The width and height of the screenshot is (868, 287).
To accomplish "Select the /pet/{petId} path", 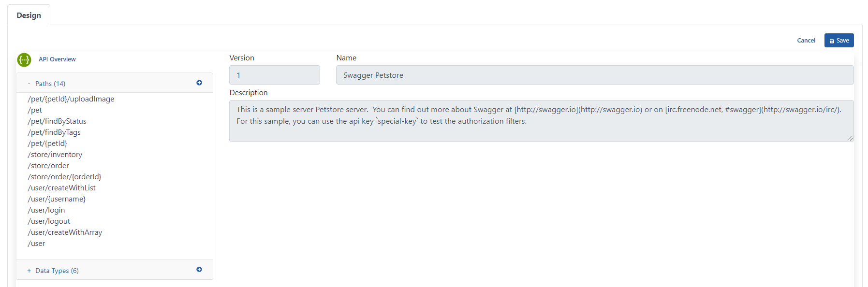I will [x=47, y=143].
